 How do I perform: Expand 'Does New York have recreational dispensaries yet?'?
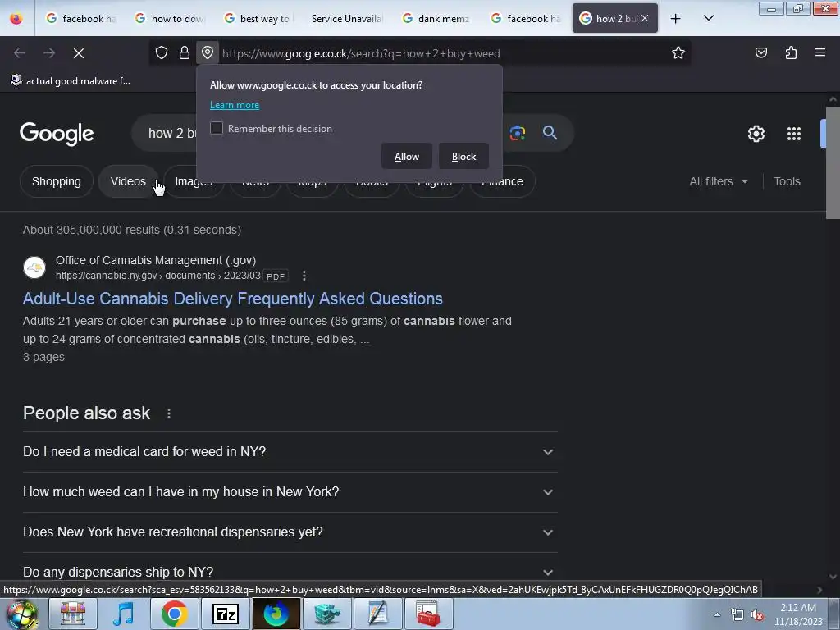coord(290,532)
